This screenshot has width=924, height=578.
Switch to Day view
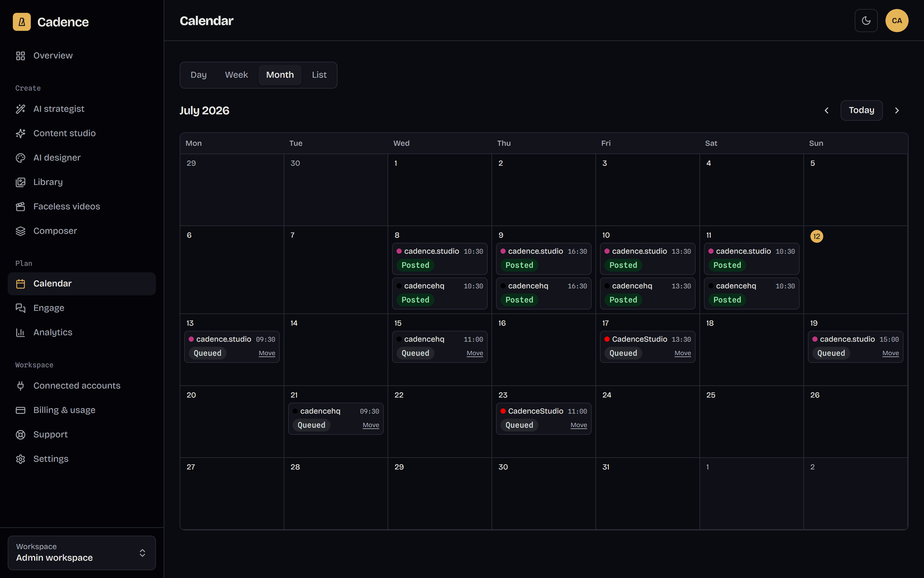(199, 75)
